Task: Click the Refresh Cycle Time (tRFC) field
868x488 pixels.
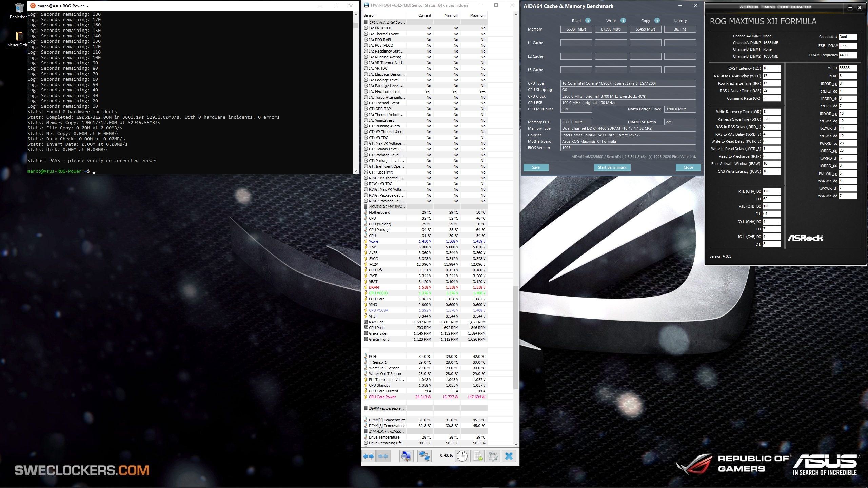Action: tap(771, 119)
